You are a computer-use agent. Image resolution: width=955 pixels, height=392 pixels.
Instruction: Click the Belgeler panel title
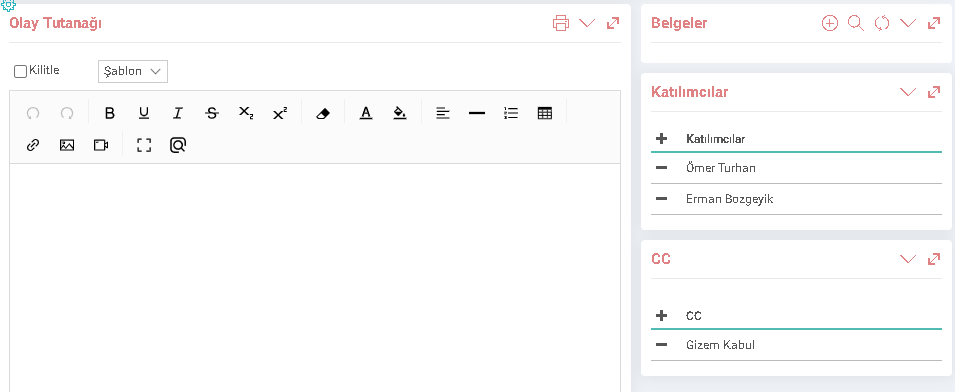pyautogui.click(x=679, y=23)
